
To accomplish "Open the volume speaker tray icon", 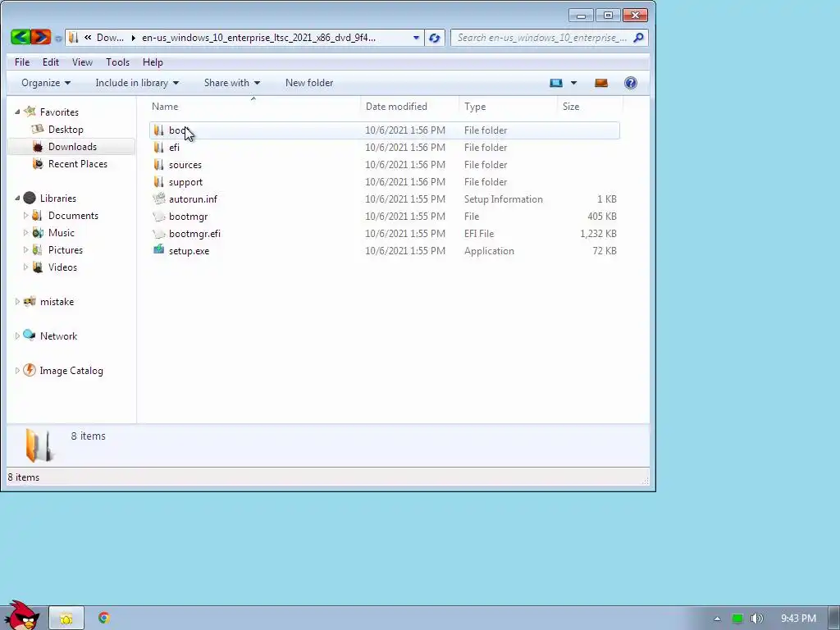I will [x=756, y=619].
